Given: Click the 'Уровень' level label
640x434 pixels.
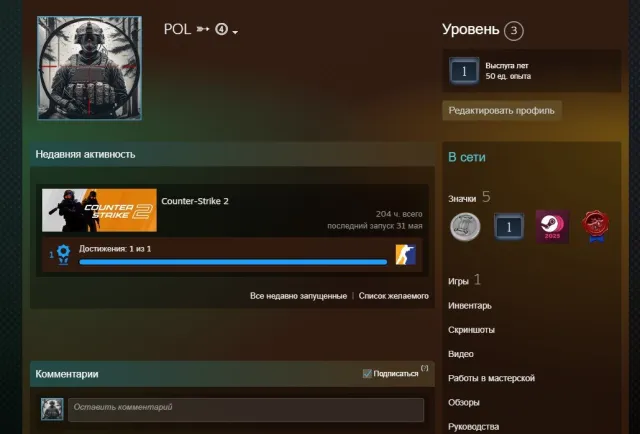Looking at the screenshot, I should coord(471,29).
